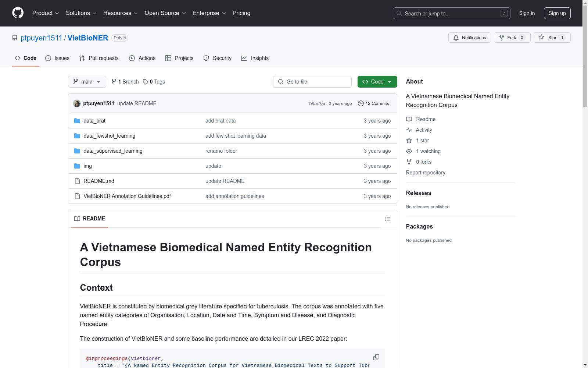The image size is (588, 368).
Task: Open the Issues tab
Action: (x=57, y=58)
